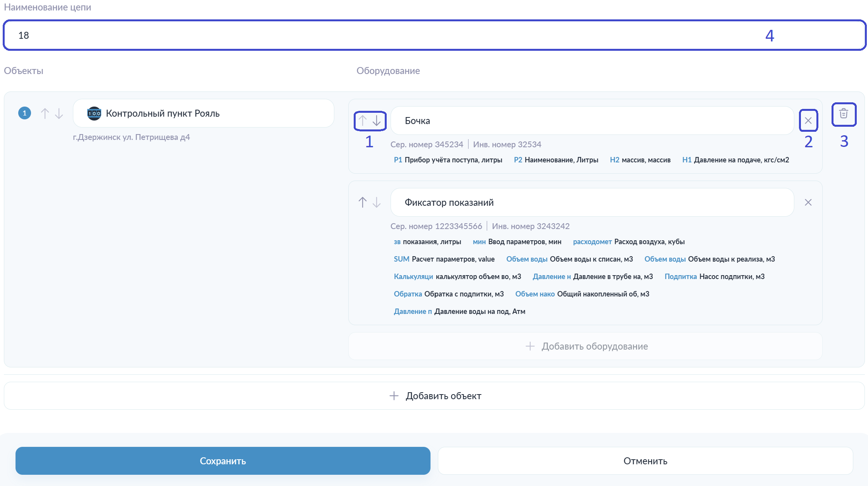Delete object with trash icon
868x486 pixels.
(x=844, y=114)
